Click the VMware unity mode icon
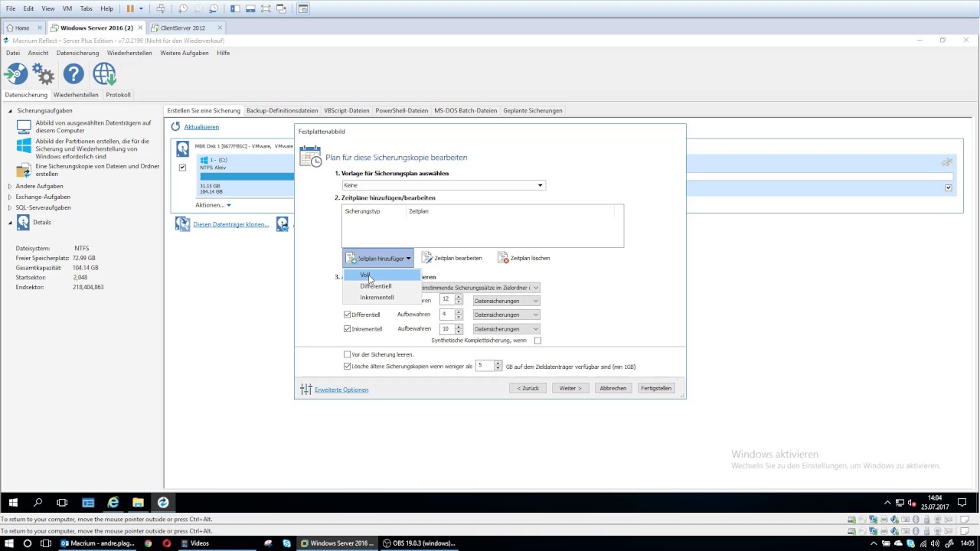Image resolution: width=980 pixels, height=551 pixels. click(x=281, y=8)
